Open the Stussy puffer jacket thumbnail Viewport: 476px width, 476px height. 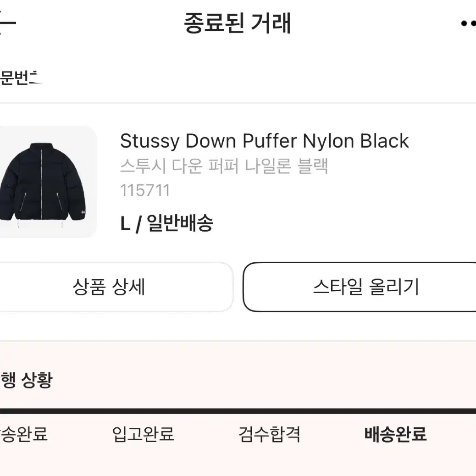(x=48, y=182)
